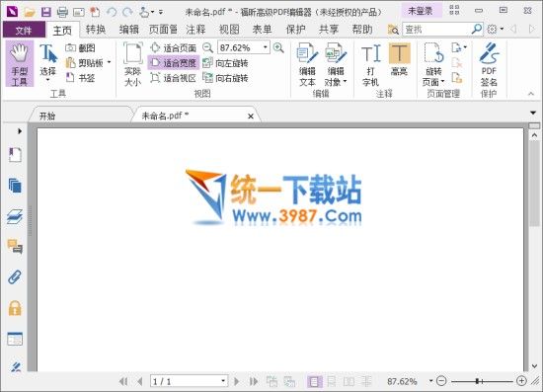This screenshot has width=543, height=392.
Task: Open the ribbon zoom percentage dropdown
Action: 266,47
